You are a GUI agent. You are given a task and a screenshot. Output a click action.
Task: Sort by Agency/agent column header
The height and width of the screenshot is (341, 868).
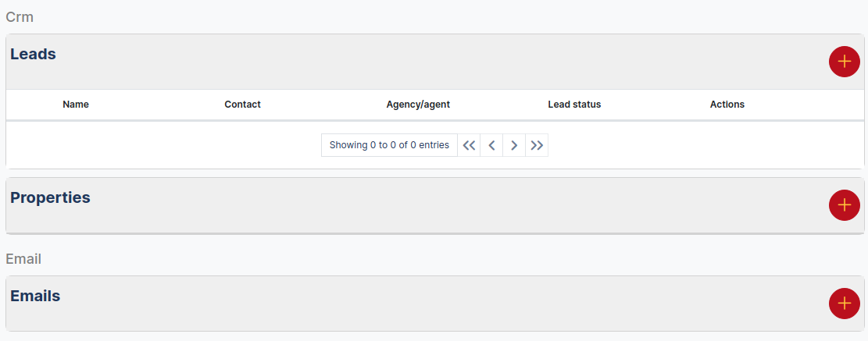(x=418, y=105)
